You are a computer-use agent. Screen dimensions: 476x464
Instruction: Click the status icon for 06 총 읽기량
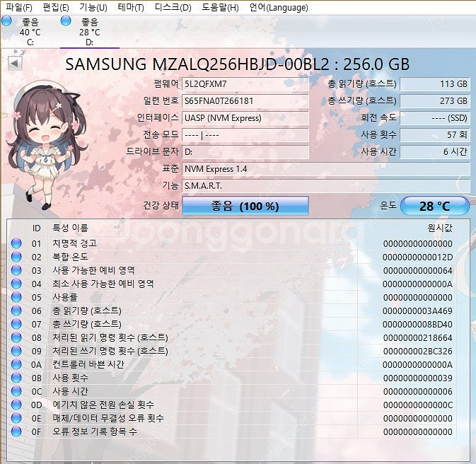click(x=16, y=311)
